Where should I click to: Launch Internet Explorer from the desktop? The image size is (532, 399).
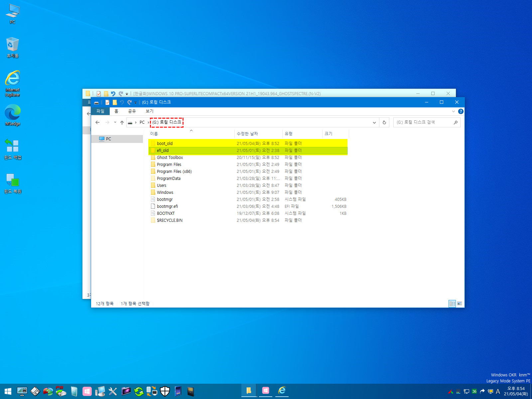pos(13,83)
